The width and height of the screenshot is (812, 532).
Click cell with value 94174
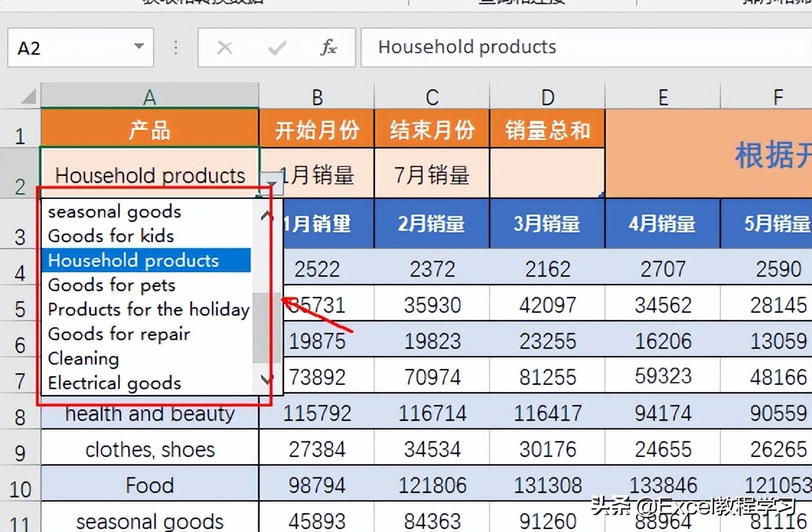(x=663, y=412)
